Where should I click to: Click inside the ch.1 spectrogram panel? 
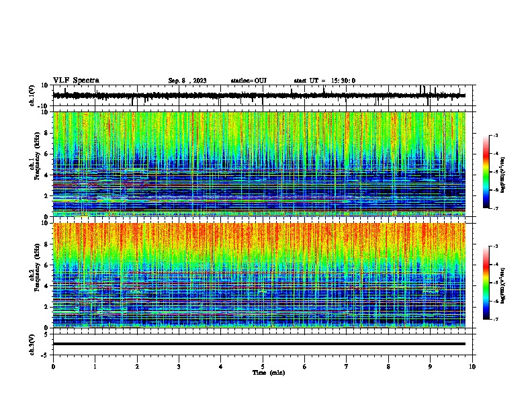(259, 164)
